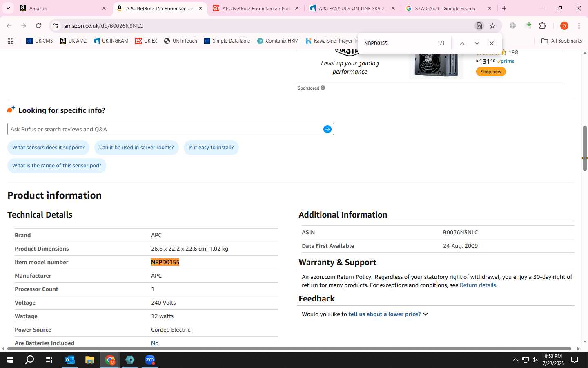Image resolution: width=588 pixels, height=368 pixels.
Task: Open the taskbar clock and date
Action: [553, 360]
